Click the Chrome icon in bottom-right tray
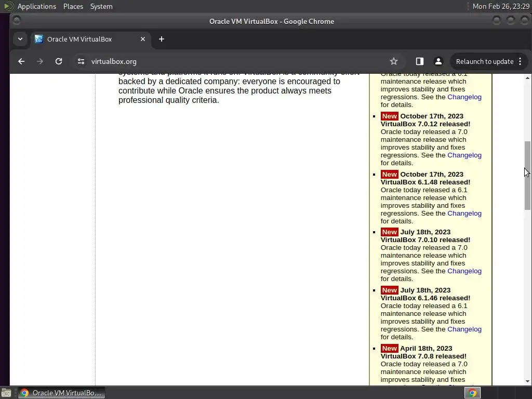Screen dimensions: 532x399 click(473, 393)
